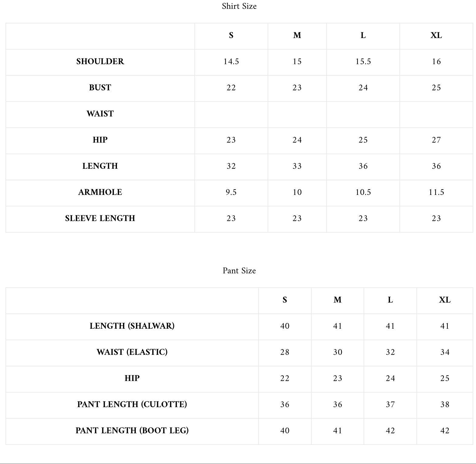476x464 pixels.
Task: Click the Shirt Size heading
Action: (x=239, y=6)
